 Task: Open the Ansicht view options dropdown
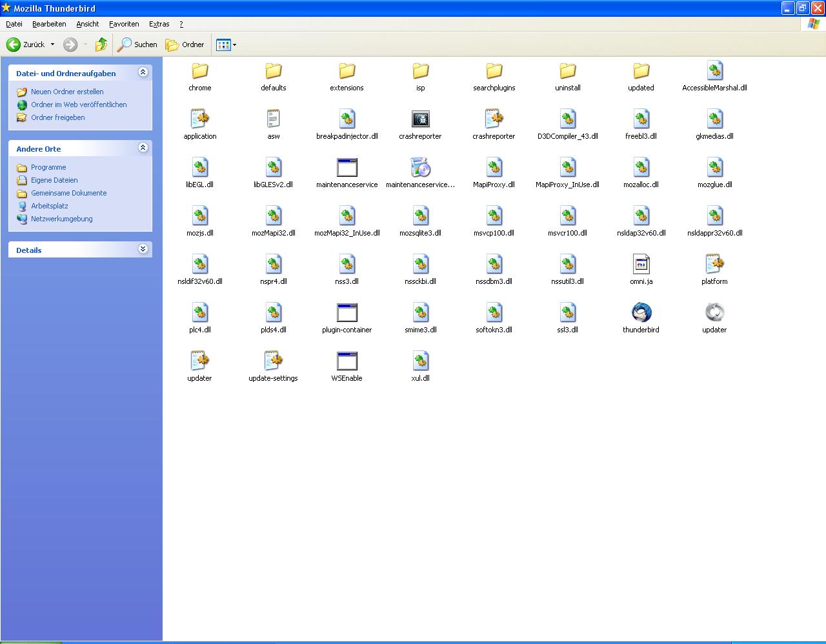(227, 45)
